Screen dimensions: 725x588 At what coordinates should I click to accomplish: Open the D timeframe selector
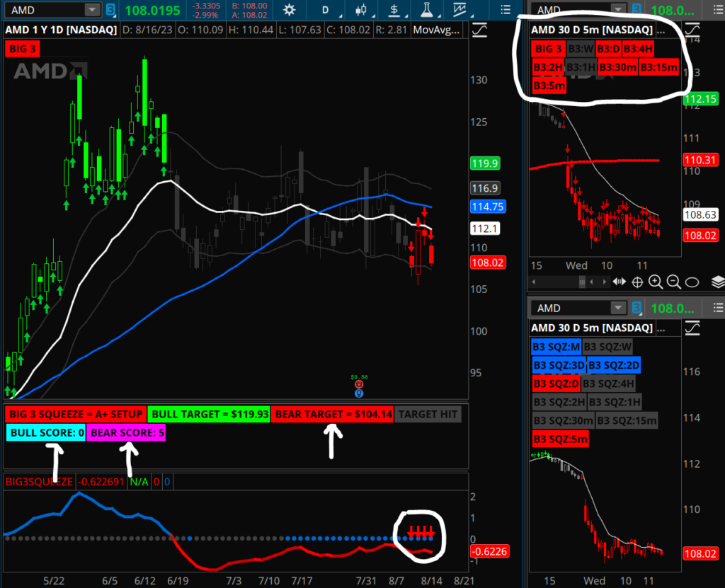(326, 10)
